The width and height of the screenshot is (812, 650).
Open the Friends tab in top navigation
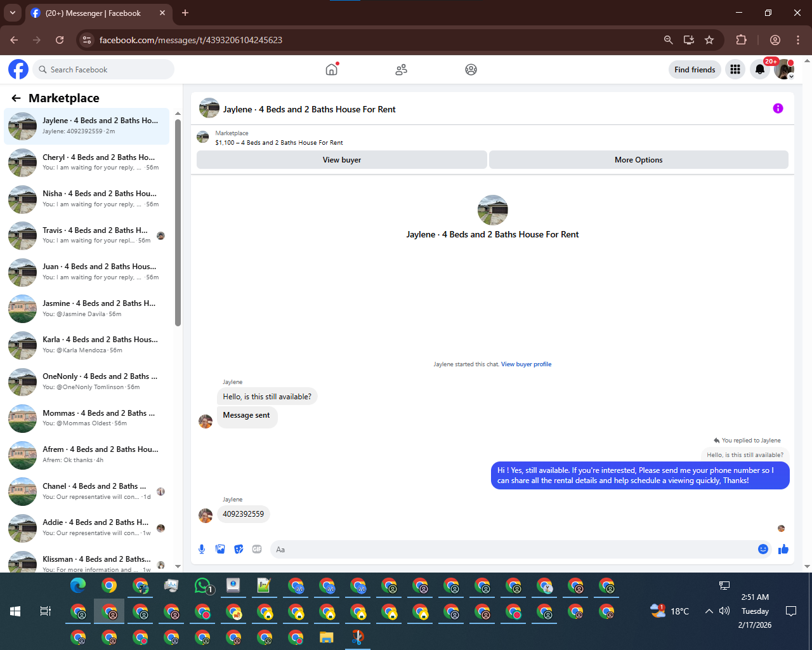pyautogui.click(x=401, y=70)
